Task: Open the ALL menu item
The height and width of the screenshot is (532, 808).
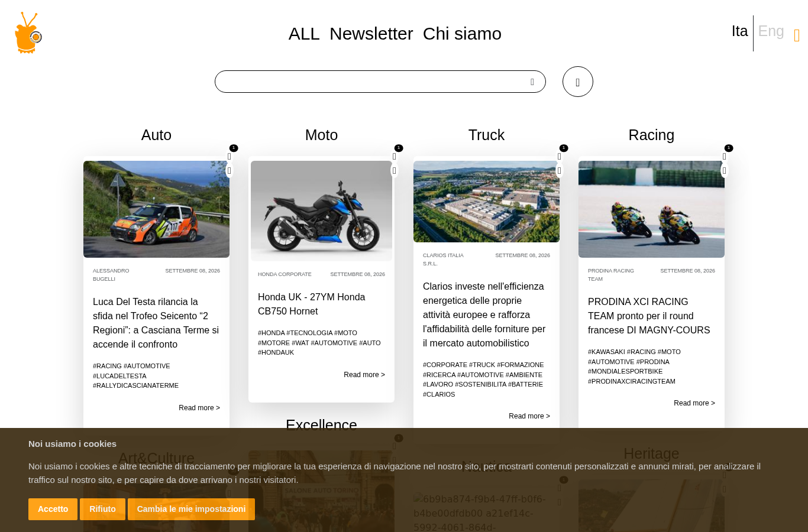Action: (304, 34)
